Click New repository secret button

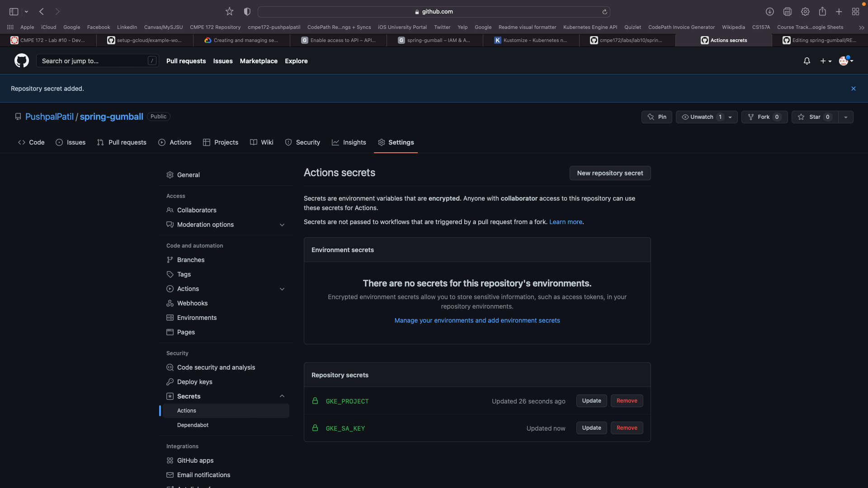point(609,173)
